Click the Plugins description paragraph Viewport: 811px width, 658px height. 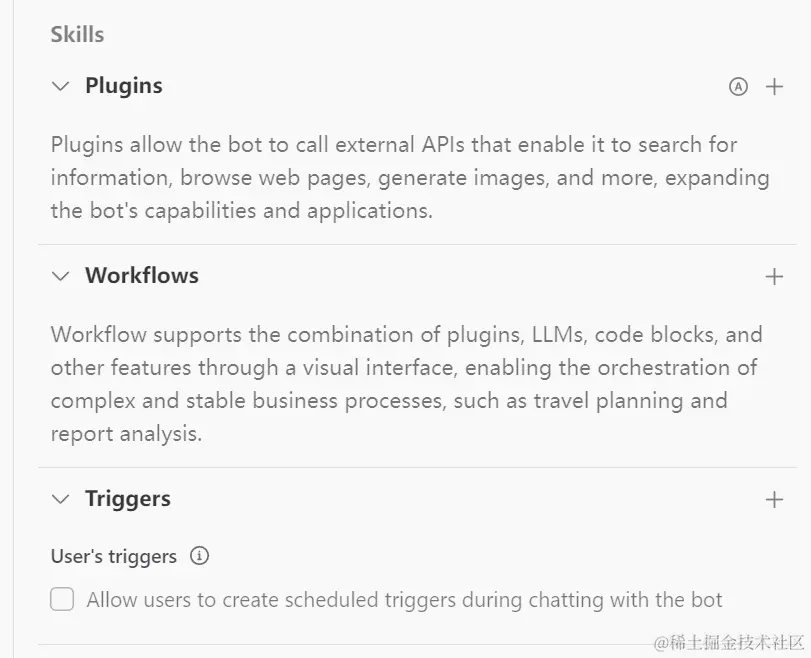410,178
